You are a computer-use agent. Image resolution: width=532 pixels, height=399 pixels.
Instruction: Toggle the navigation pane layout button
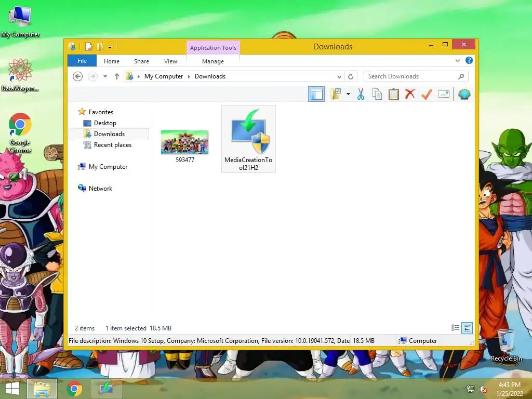click(316, 94)
